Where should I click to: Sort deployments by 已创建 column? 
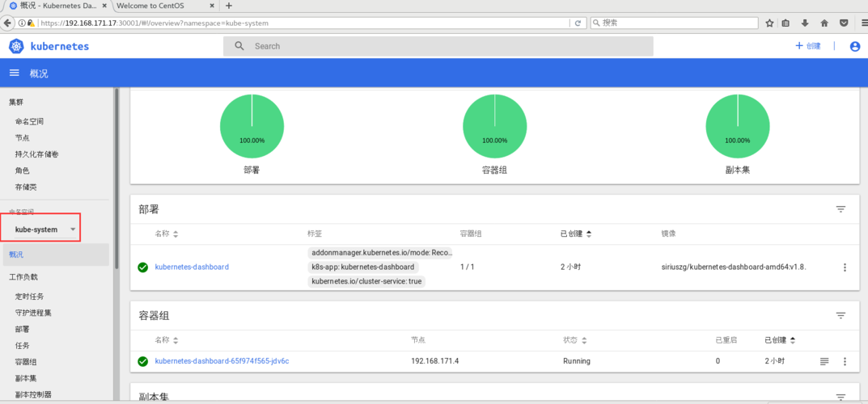(576, 234)
